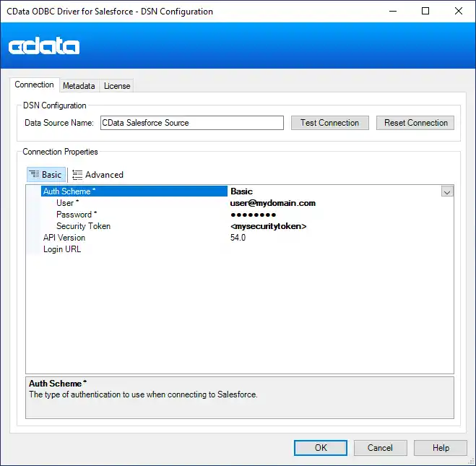Select the Auth Scheme property row
Image resolution: width=476 pixels, height=466 pixels.
pos(134,191)
